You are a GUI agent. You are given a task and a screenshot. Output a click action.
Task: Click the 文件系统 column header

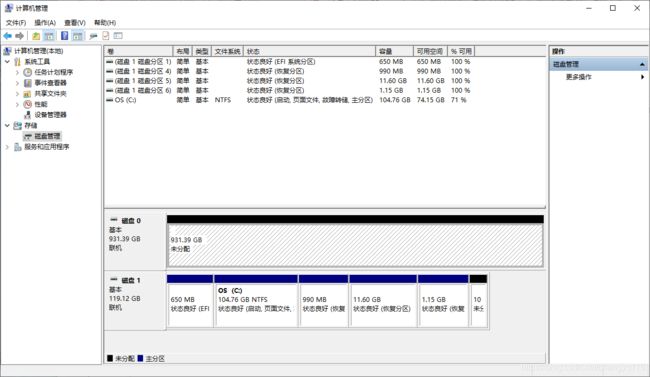pos(227,51)
